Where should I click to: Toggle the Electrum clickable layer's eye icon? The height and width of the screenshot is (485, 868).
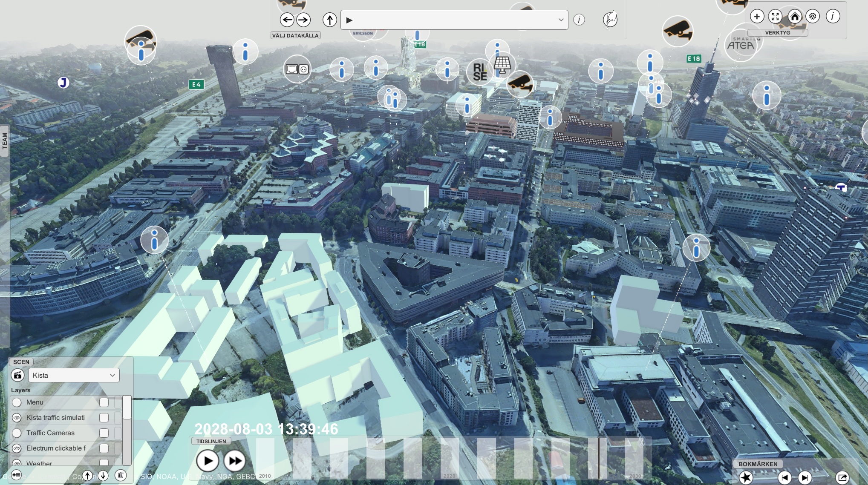(x=17, y=448)
